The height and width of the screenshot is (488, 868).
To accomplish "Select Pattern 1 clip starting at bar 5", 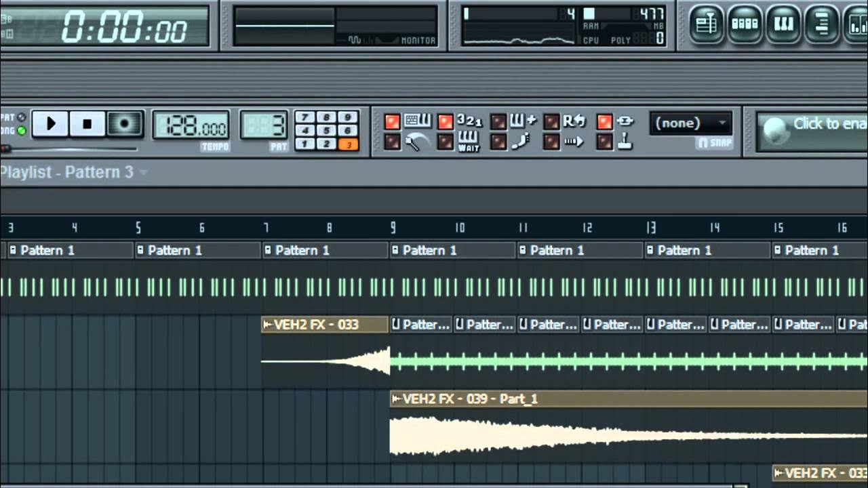I will (x=198, y=250).
